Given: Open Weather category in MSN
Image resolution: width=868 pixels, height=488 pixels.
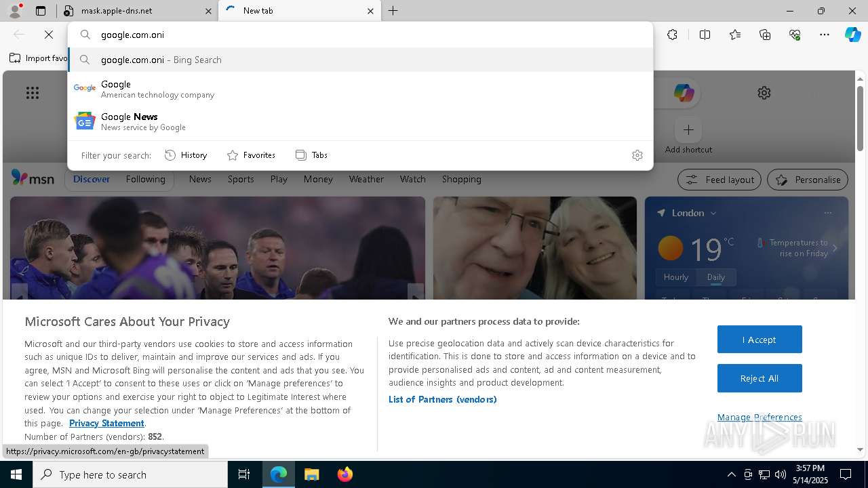Looking at the screenshot, I should pos(366,179).
